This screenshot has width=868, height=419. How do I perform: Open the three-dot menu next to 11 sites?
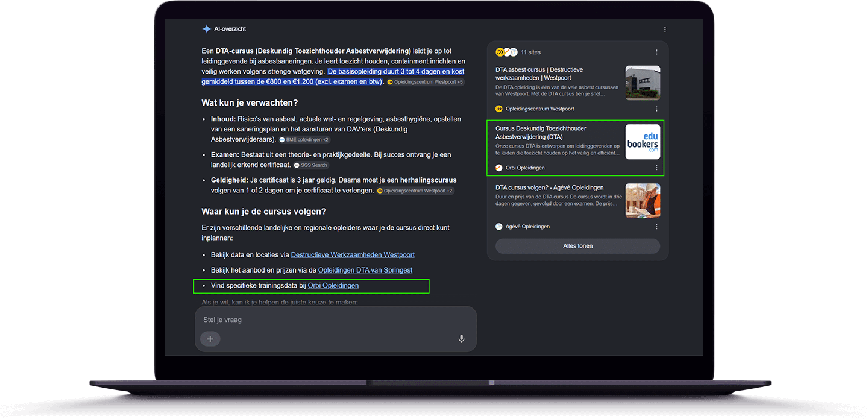tap(656, 52)
